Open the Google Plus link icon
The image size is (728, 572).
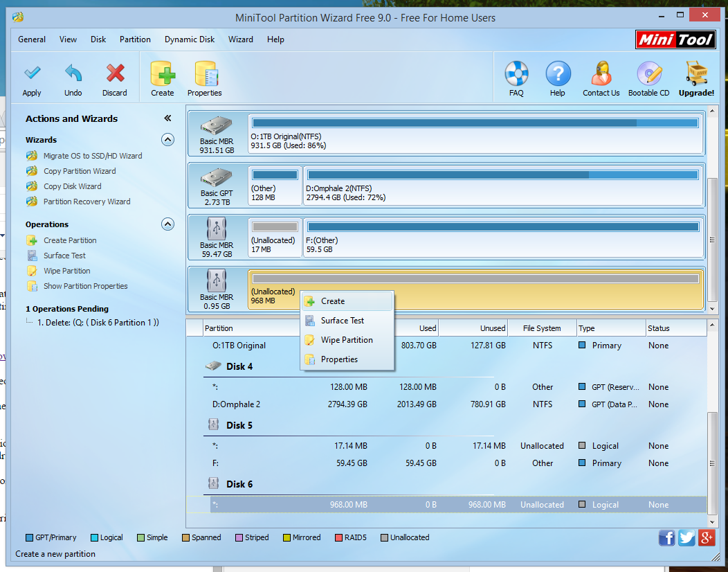click(707, 538)
